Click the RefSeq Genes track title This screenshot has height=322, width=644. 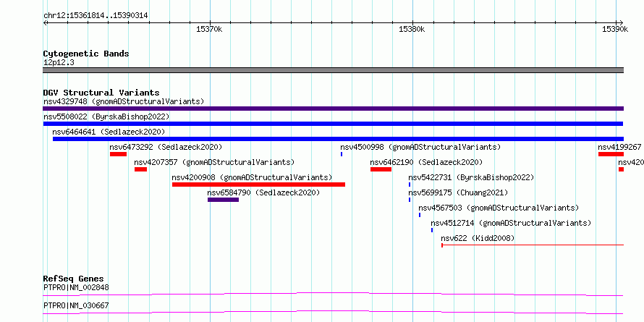pyautogui.click(x=74, y=279)
